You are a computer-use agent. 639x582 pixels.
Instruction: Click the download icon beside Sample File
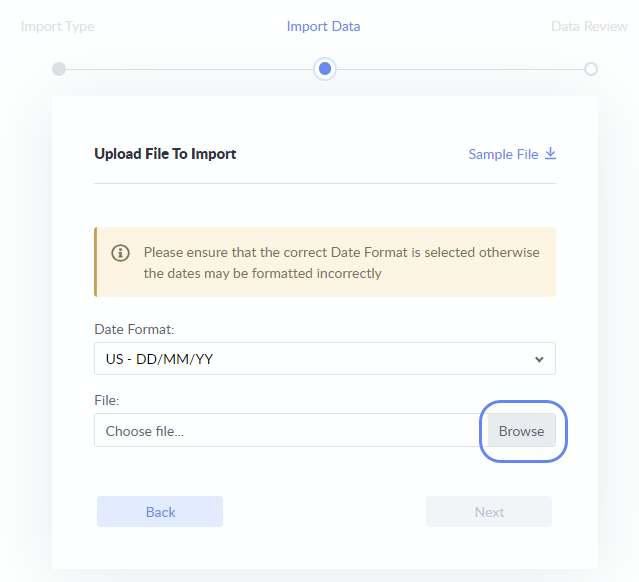click(550, 154)
